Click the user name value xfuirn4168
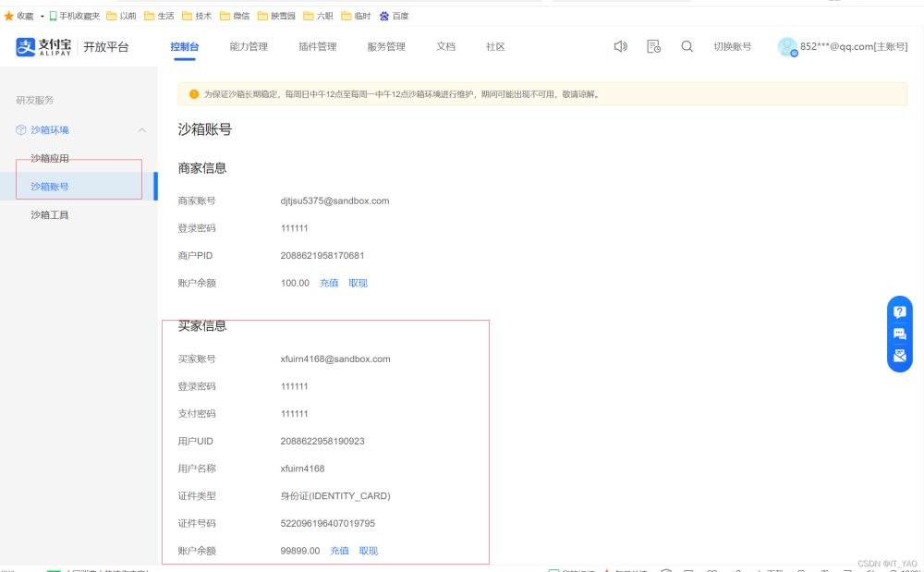Viewport: 924px width, 572px height. [302, 469]
